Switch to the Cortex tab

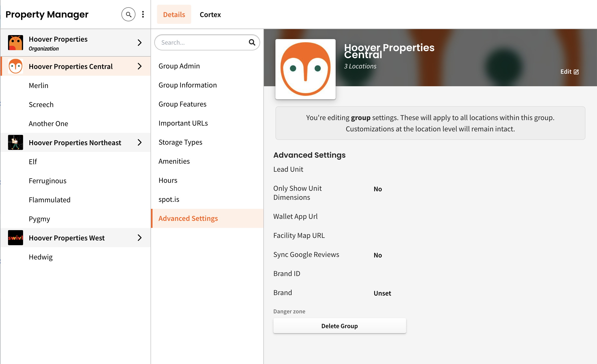[210, 15]
